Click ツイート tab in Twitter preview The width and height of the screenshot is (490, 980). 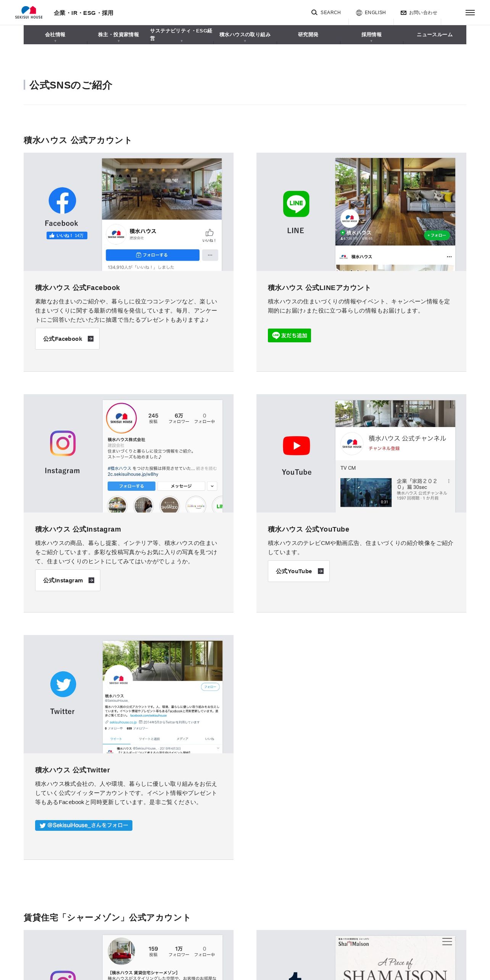click(x=116, y=739)
